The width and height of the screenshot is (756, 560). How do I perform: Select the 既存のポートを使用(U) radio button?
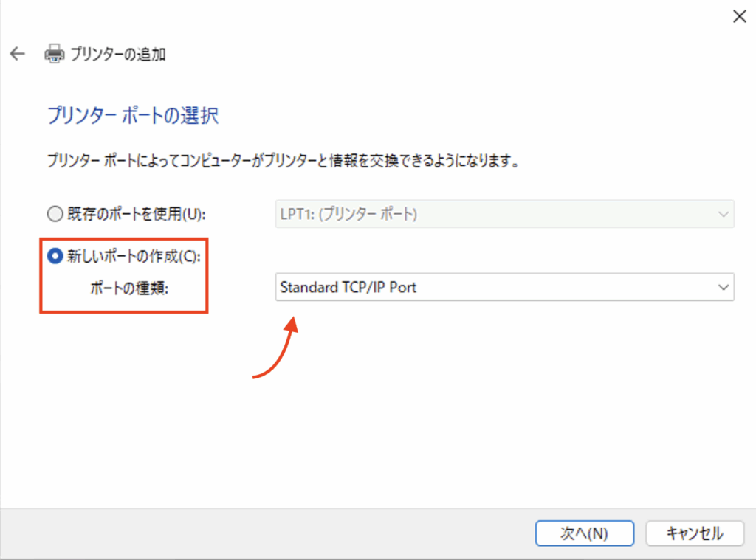click(55, 214)
